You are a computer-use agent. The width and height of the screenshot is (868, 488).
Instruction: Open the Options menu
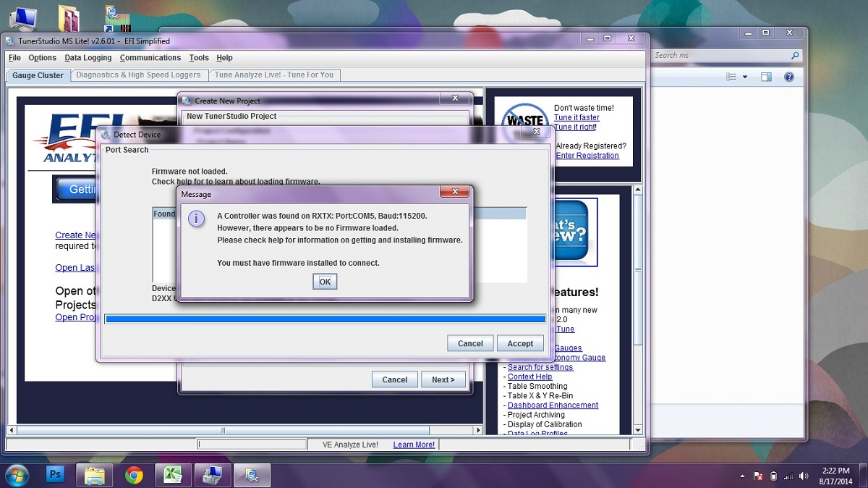coord(42,58)
